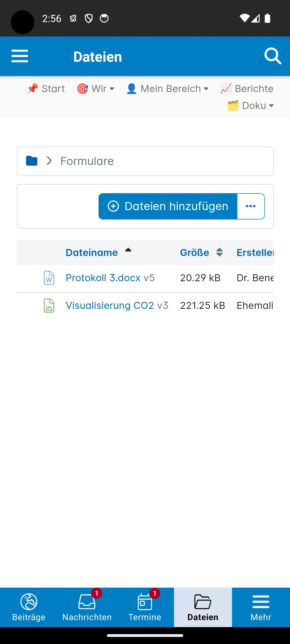Open the hamburger navigation menu
Screen dimensions: 290x644
20,56
